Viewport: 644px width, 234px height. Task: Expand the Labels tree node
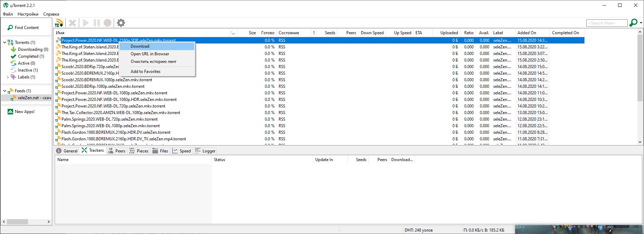[8, 77]
